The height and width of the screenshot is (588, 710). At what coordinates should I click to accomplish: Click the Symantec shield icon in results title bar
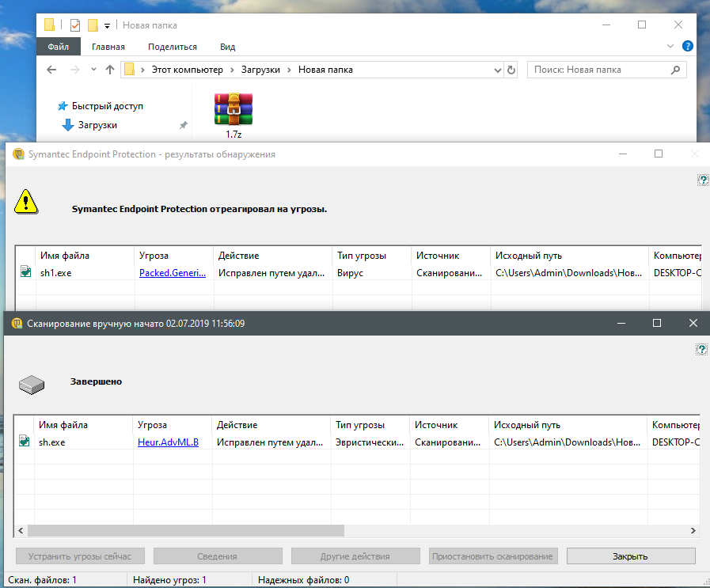18,154
